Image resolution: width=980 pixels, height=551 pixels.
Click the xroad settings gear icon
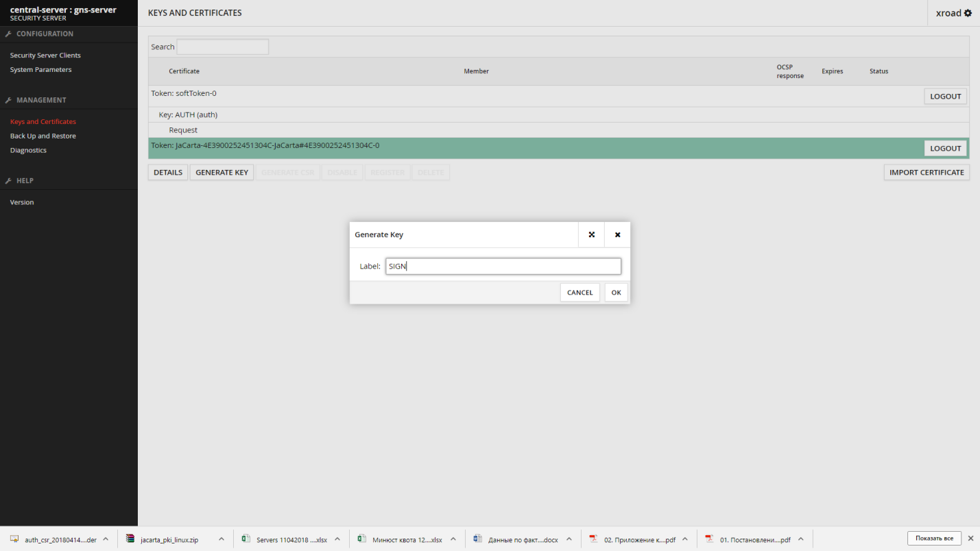pyautogui.click(x=968, y=13)
